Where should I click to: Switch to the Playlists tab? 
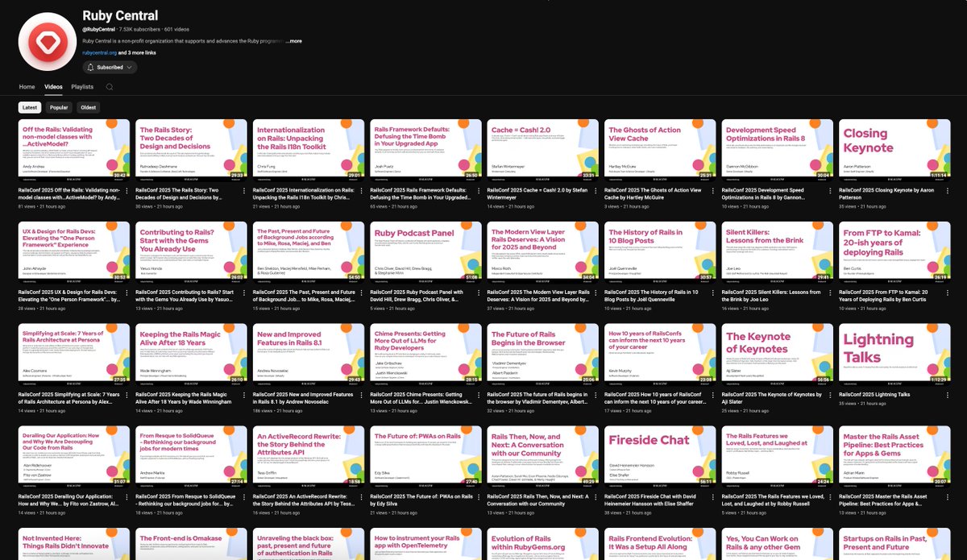pos(82,87)
